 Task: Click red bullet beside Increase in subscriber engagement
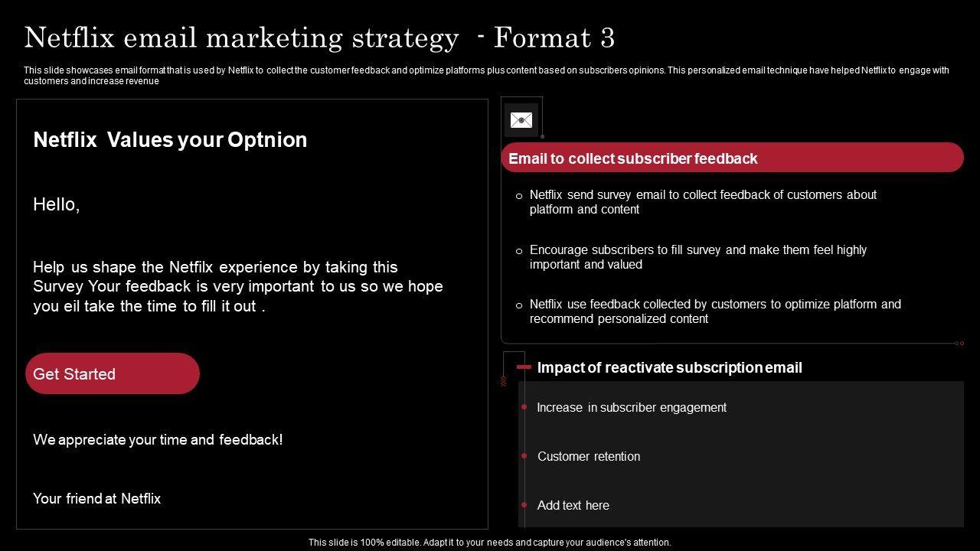click(x=524, y=407)
